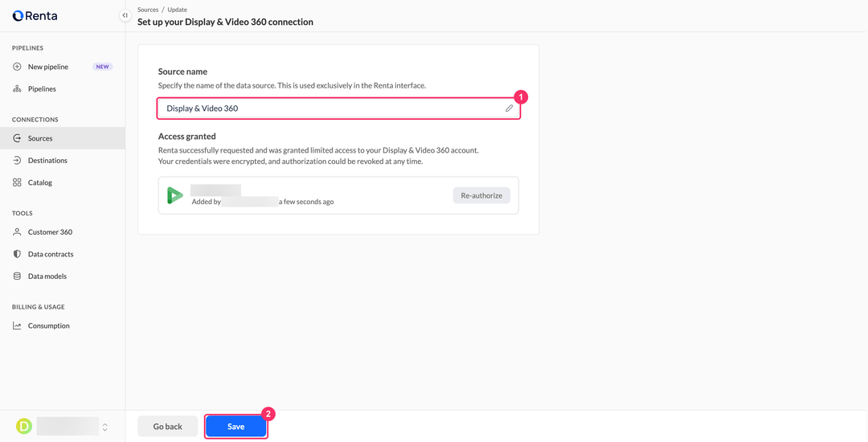Open the account switcher chevrons
Image resolution: width=868 pixels, height=442 pixels.
click(105, 427)
